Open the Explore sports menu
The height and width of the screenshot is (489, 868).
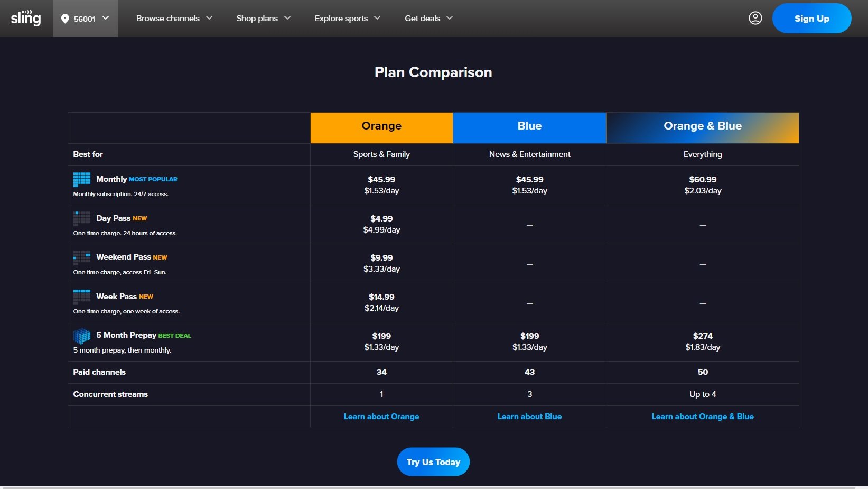(348, 19)
